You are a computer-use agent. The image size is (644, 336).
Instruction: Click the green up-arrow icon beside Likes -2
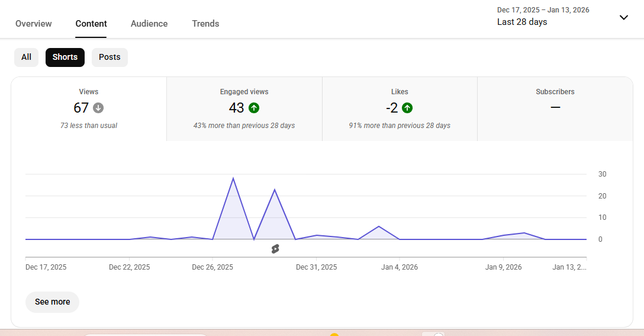(x=407, y=108)
